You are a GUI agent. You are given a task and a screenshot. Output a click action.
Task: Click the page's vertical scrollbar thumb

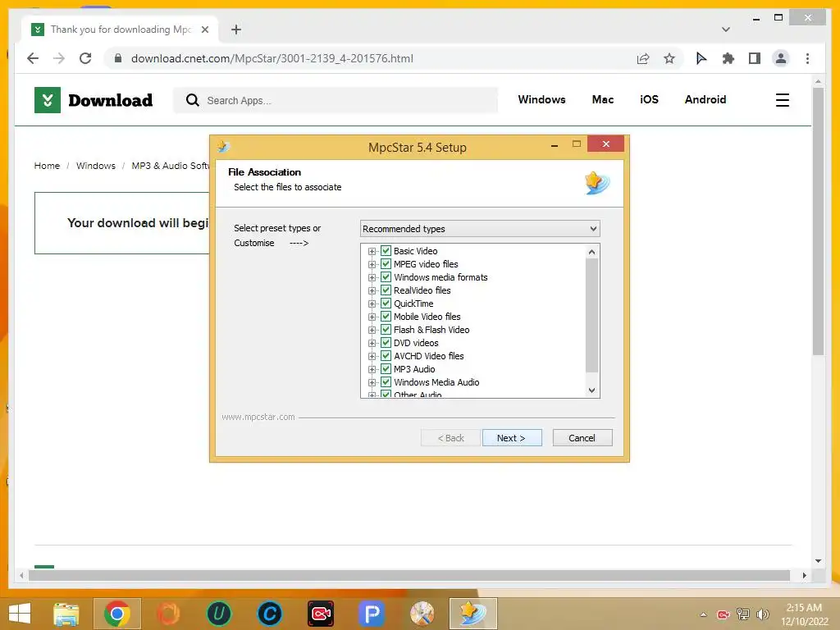tap(818, 221)
